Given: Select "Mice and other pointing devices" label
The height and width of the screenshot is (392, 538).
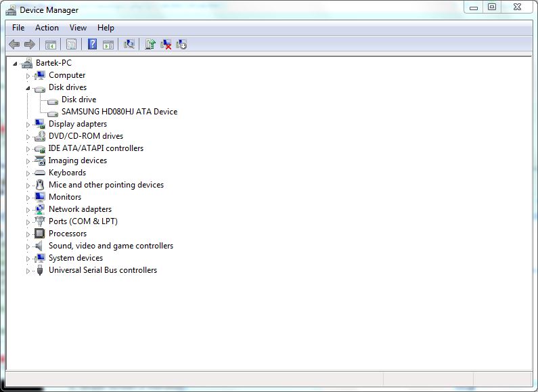Looking at the screenshot, I should [106, 185].
